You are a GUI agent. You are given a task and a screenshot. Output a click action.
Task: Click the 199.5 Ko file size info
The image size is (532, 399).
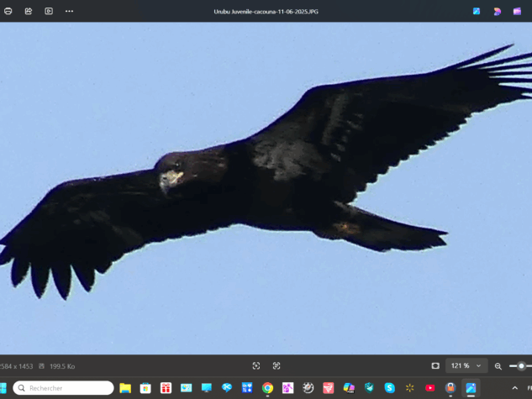coord(62,366)
